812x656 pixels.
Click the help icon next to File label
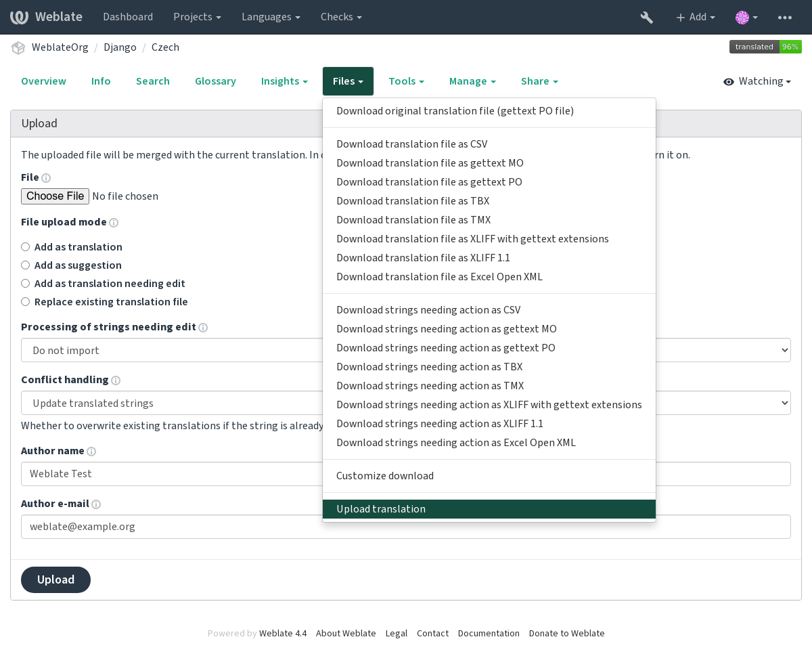tap(46, 178)
